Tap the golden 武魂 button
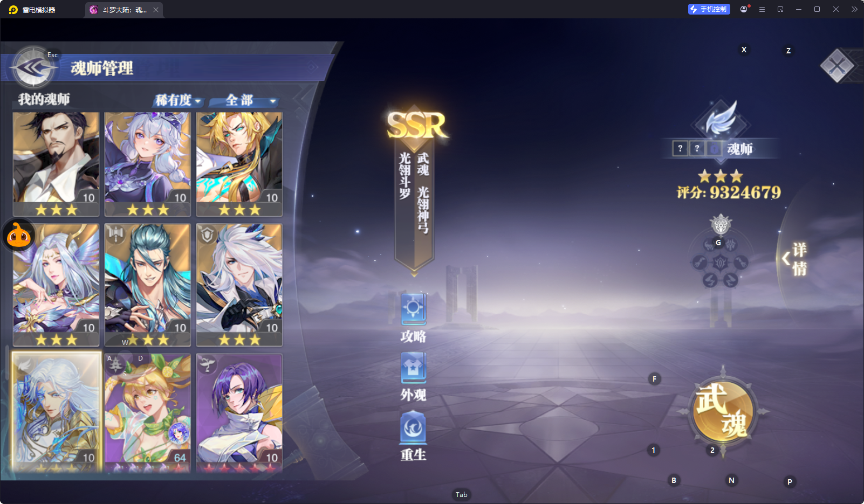The image size is (864, 504). click(723, 411)
